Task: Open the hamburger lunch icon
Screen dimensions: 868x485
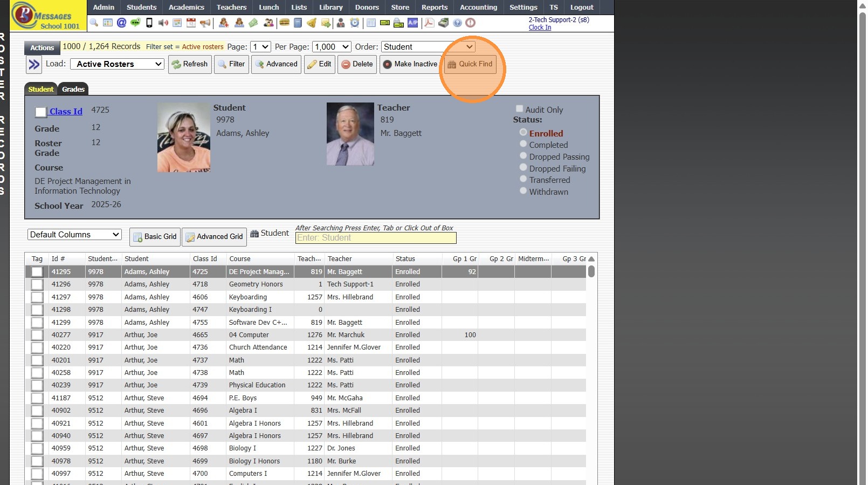Action: 284,23
